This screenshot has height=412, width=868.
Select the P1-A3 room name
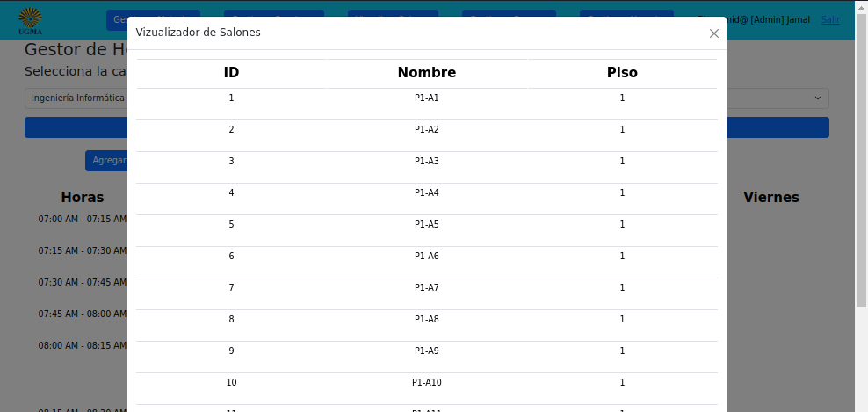[427, 161]
